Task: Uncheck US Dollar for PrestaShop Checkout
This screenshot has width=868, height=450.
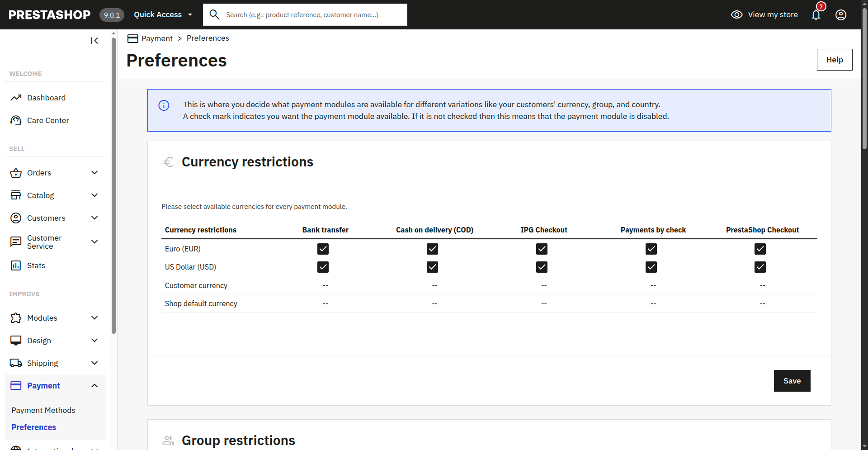Action: coord(760,267)
